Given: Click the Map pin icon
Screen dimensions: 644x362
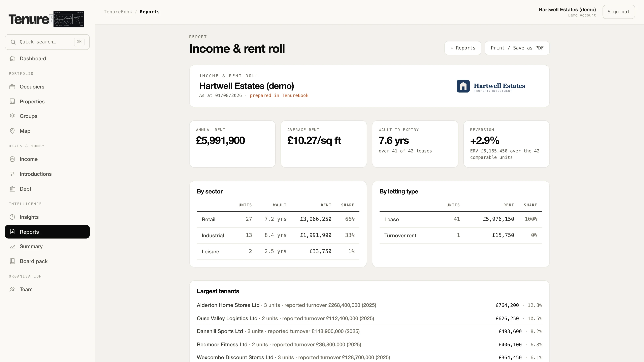Looking at the screenshot, I should tap(12, 131).
